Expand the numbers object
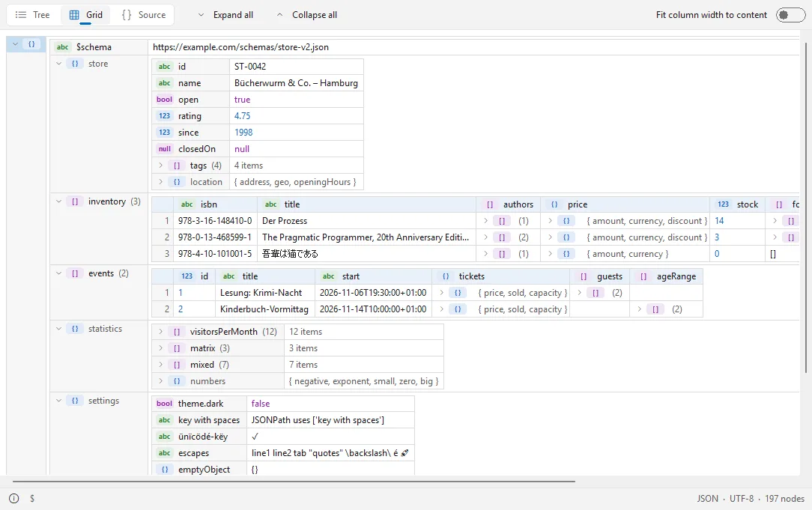 [160, 382]
